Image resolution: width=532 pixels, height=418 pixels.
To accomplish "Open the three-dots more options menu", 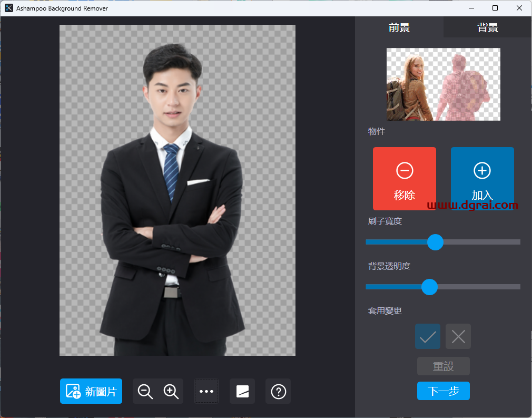I will tap(206, 391).
